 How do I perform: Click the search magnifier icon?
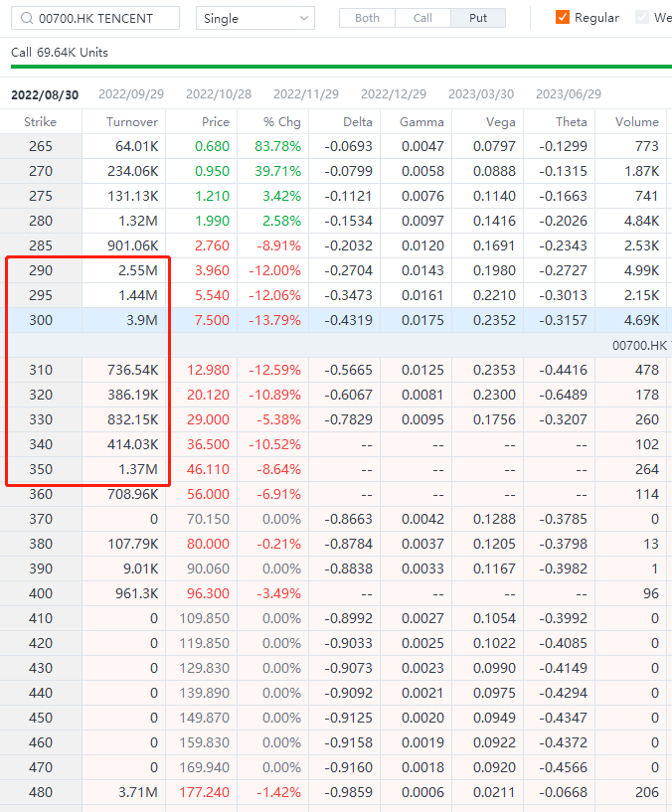[x=27, y=18]
